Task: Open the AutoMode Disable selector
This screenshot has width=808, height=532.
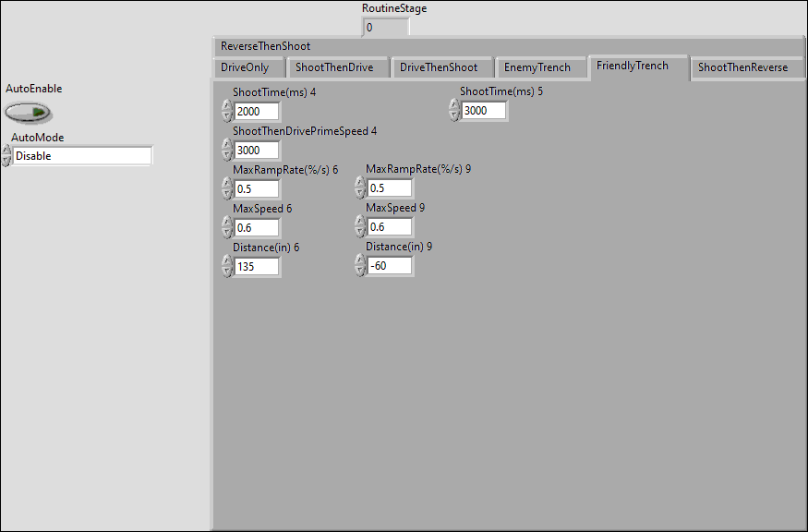Action: point(81,156)
